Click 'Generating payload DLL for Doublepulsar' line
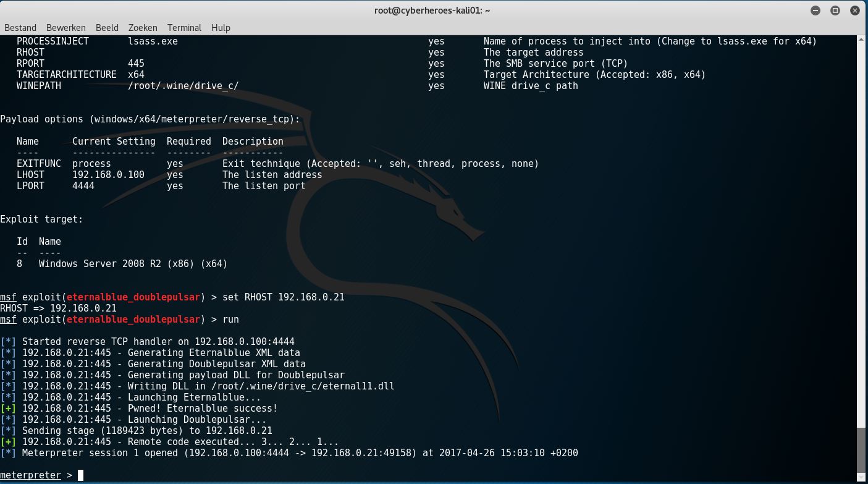 [x=172, y=375]
